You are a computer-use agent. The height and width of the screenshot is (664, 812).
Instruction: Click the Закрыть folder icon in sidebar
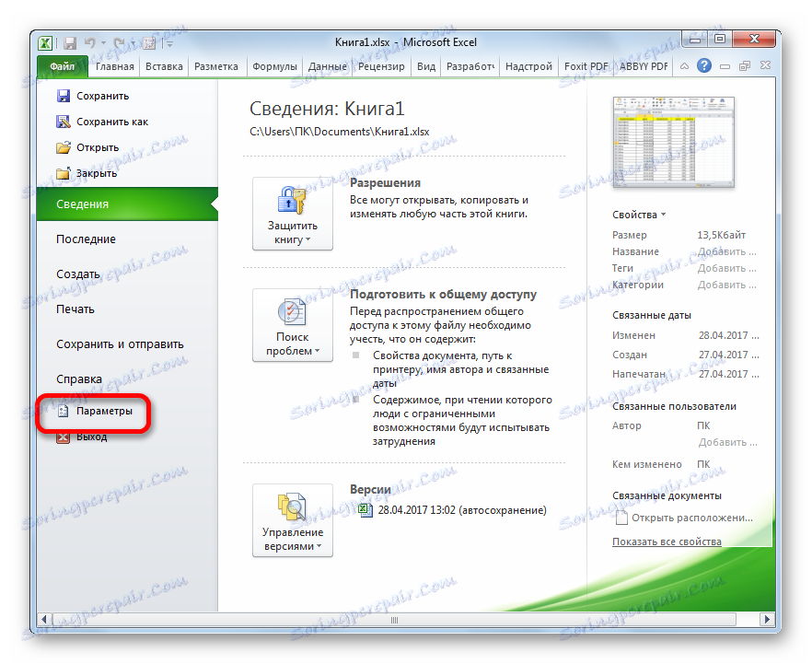tap(64, 173)
